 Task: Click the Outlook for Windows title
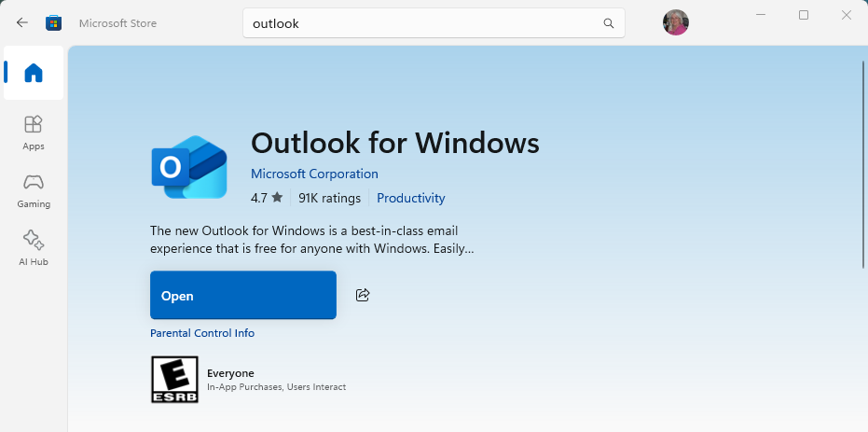pos(395,143)
